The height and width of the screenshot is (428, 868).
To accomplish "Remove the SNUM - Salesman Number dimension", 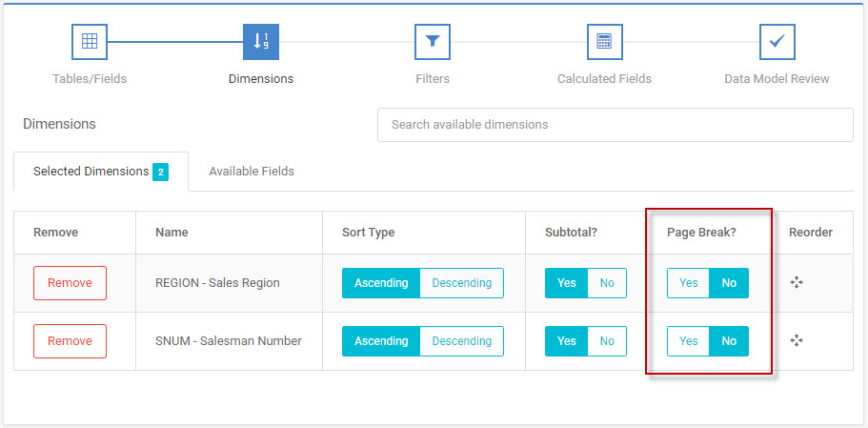I will [x=70, y=341].
